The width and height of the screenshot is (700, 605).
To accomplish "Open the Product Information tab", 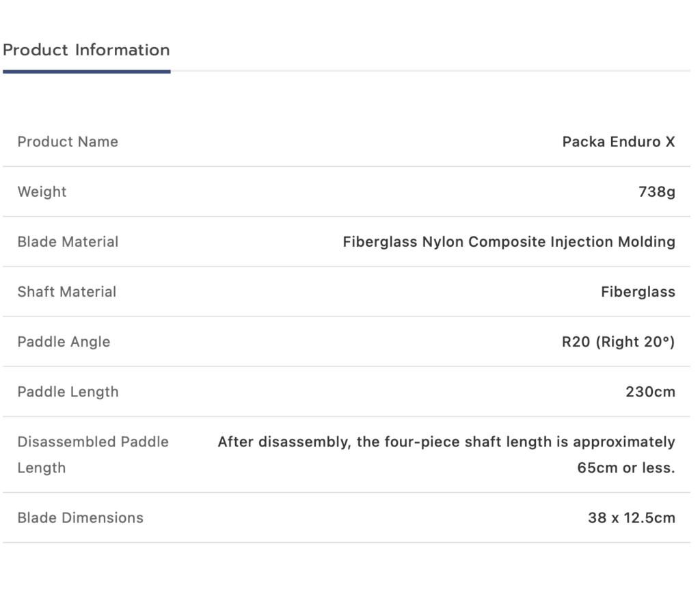I will pyautogui.click(x=86, y=50).
